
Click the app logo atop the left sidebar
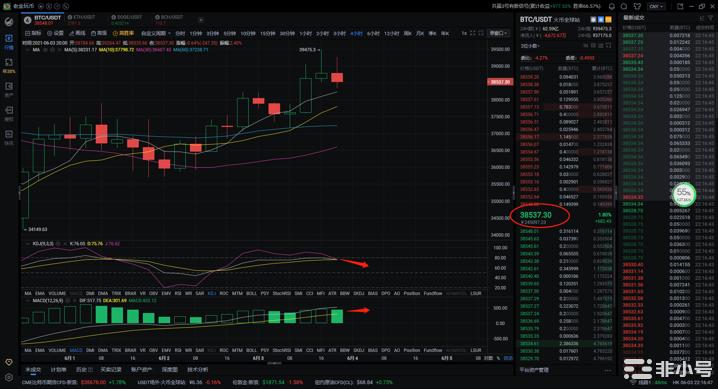tap(9, 21)
